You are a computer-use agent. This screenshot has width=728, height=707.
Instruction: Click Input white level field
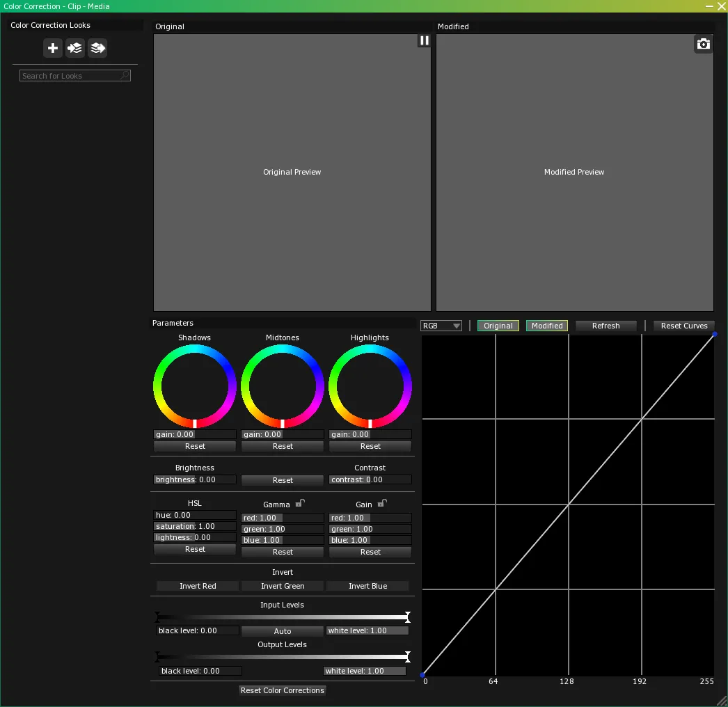[367, 630]
